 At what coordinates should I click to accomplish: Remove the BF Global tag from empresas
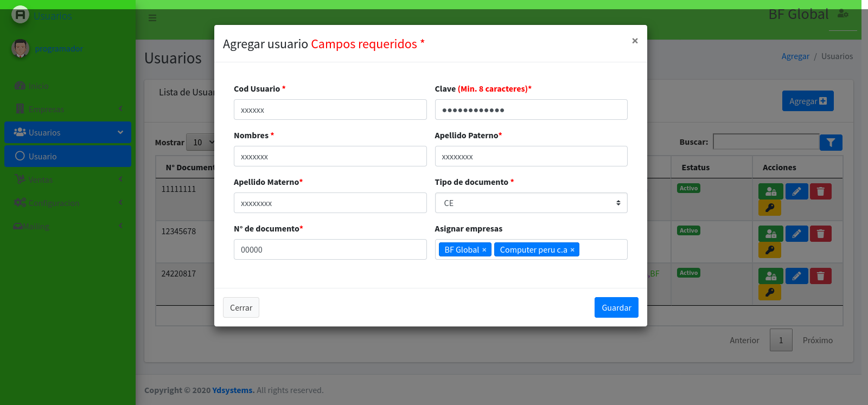(484, 250)
